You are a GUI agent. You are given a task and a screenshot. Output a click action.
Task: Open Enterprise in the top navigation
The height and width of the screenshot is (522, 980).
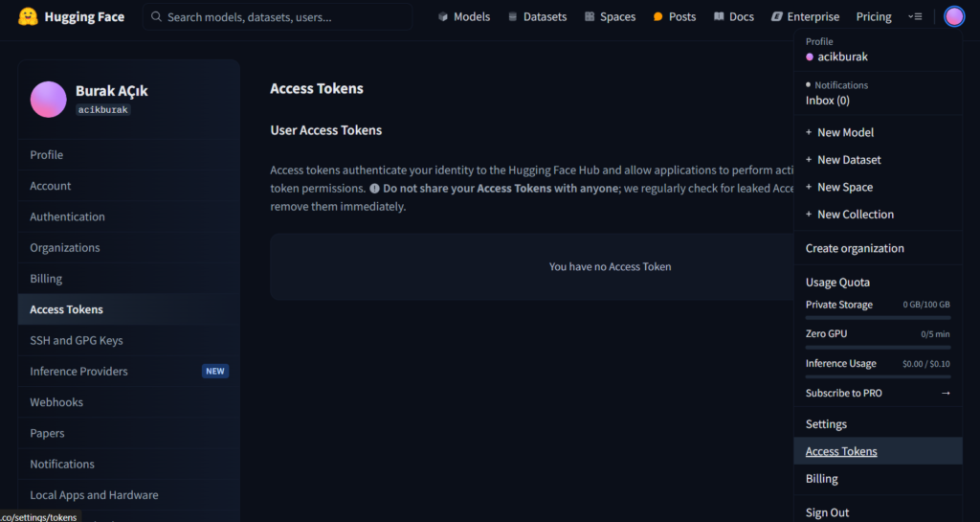(806, 17)
